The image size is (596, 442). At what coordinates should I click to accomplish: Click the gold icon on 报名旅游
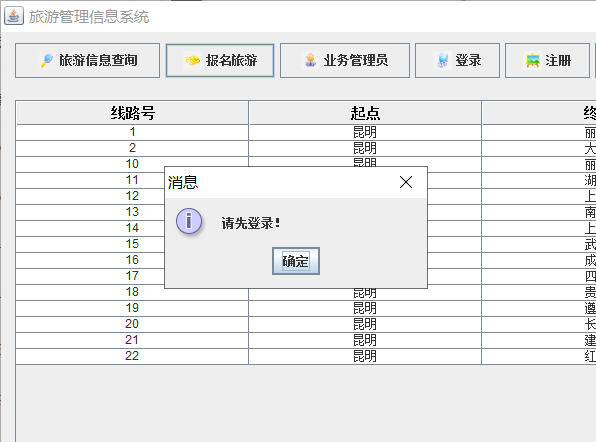(193, 60)
